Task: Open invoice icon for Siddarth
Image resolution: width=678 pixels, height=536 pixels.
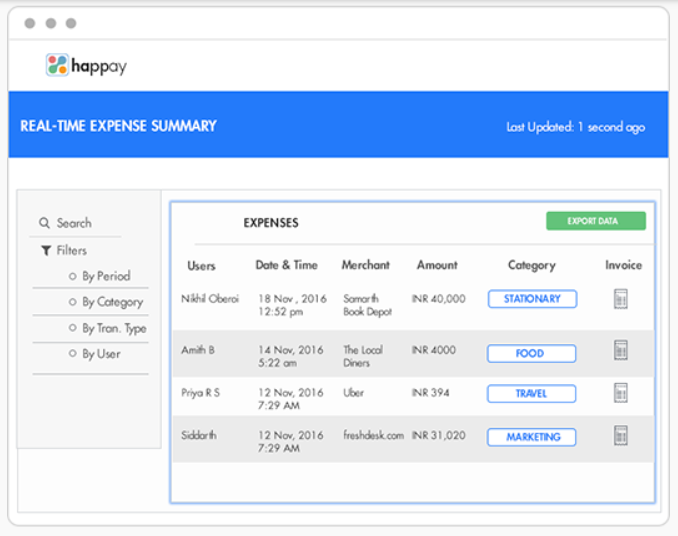Action: (620, 435)
